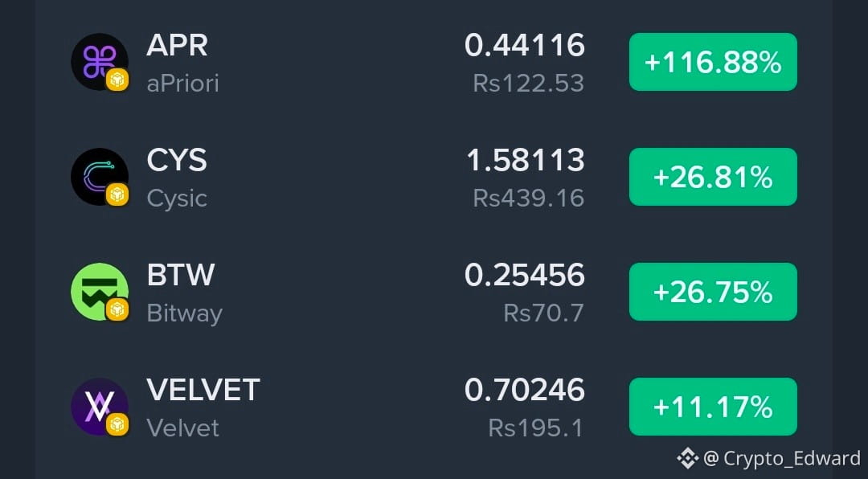Toggle the +116.88% change badge
The image size is (868, 479).
tap(713, 62)
